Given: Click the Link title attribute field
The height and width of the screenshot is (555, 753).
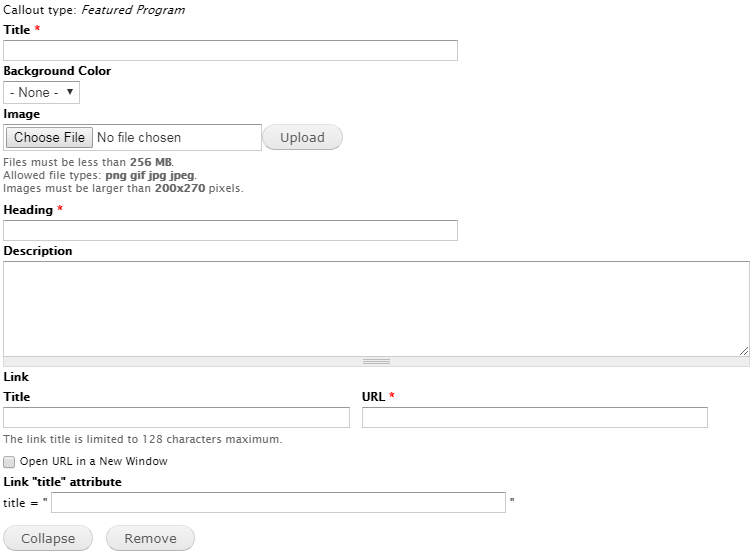Looking at the screenshot, I should pos(279,502).
